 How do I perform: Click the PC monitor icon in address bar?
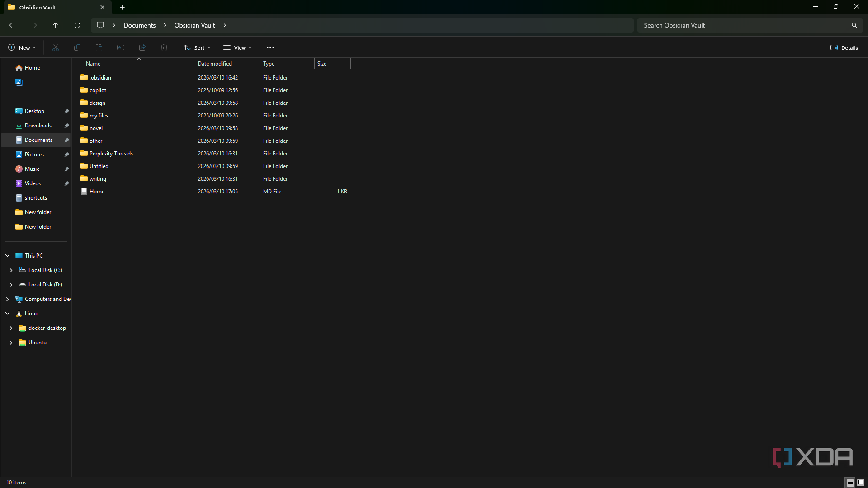(100, 25)
